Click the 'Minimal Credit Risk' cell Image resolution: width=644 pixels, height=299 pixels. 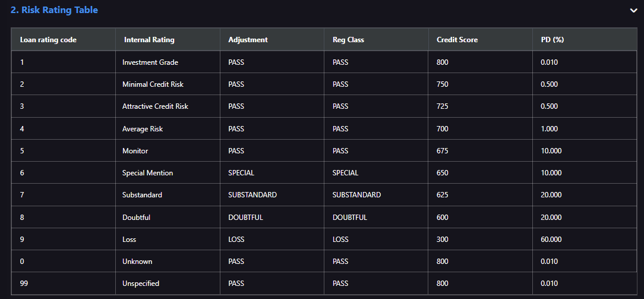(168, 84)
